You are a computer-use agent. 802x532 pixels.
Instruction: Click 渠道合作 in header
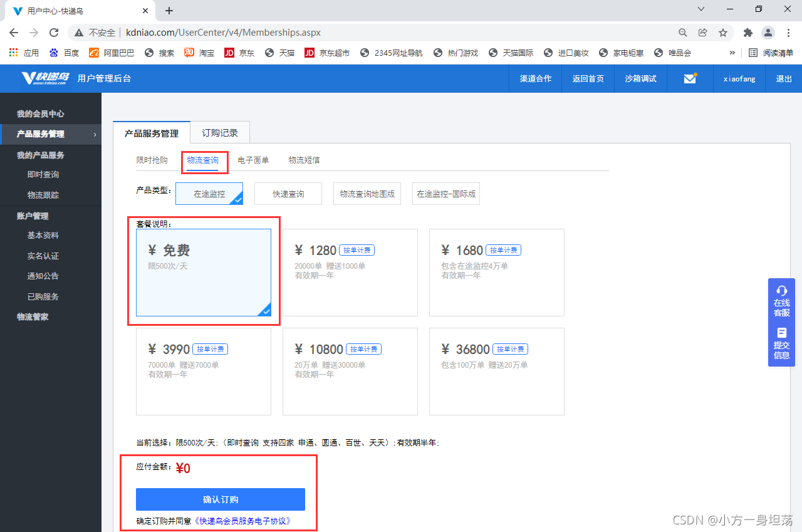pyautogui.click(x=536, y=78)
